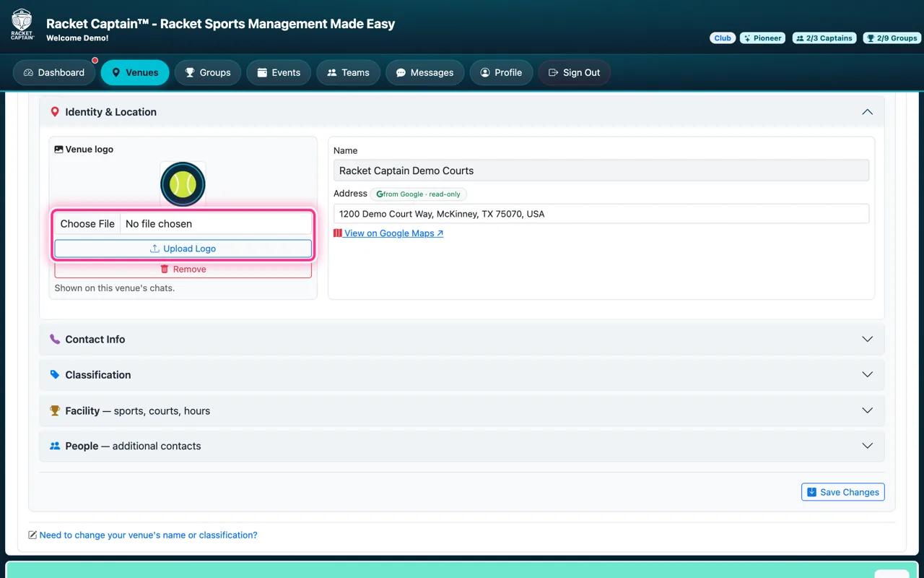Go to the Profile tab

pyautogui.click(x=501, y=72)
